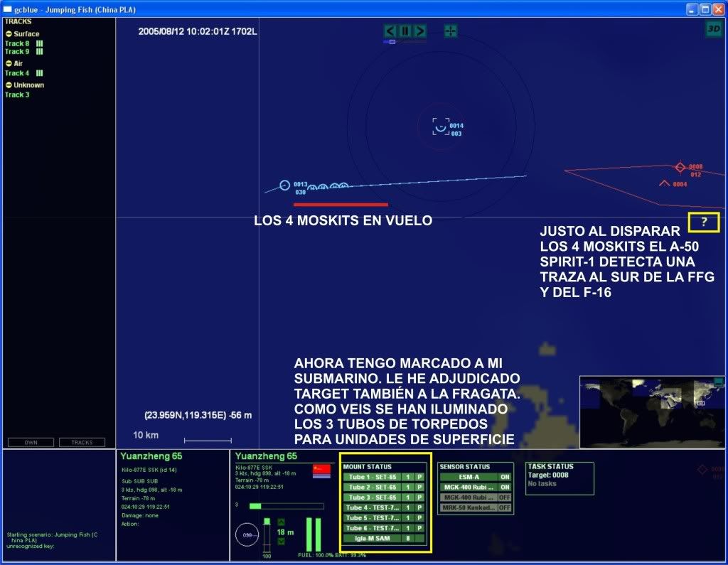Select red diamond contact 0008 on map
The image size is (728, 565).
tap(680, 167)
